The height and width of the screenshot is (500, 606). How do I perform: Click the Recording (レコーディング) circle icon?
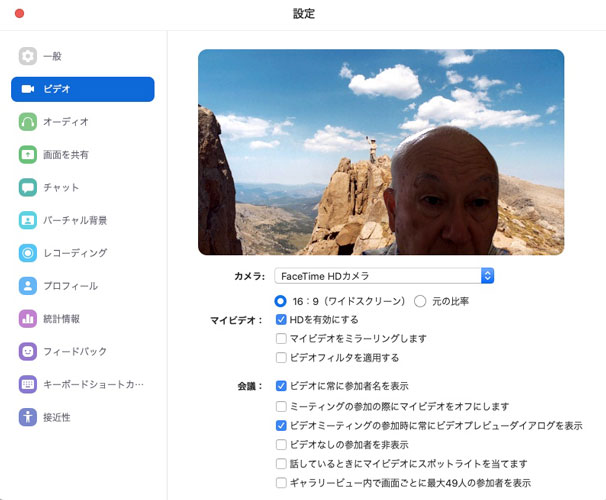tap(28, 253)
